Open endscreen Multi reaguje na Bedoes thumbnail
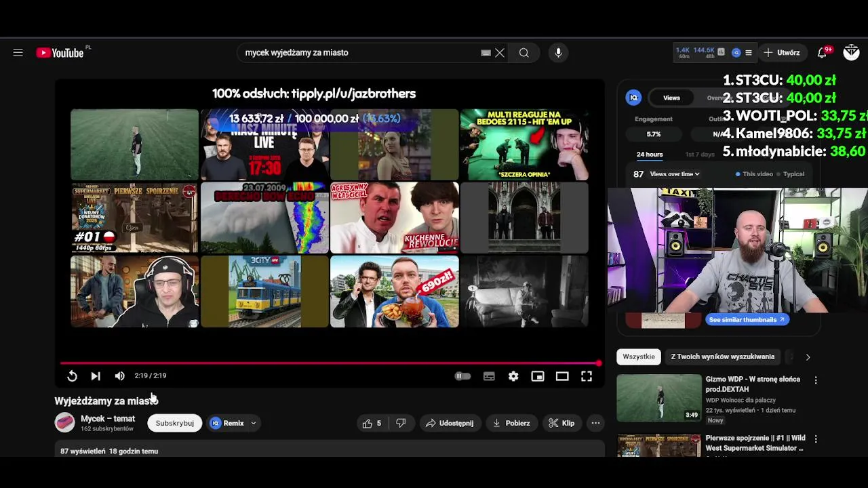Image resolution: width=868 pixels, height=488 pixels. pyautogui.click(x=524, y=144)
